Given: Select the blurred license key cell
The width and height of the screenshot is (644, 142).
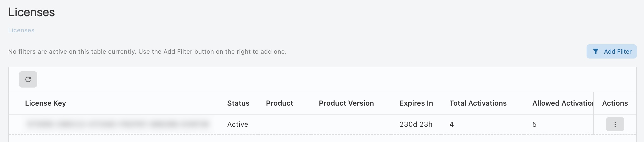Looking at the screenshot, I should (117, 124).
